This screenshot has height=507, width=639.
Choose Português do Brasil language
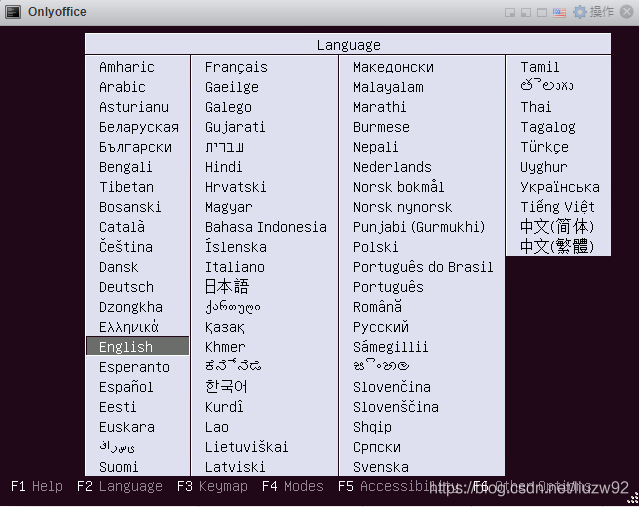click(x=423, y=267)
